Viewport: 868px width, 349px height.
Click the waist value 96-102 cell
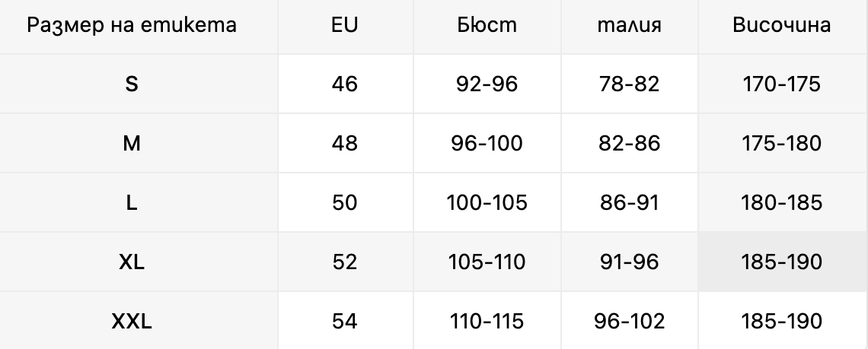coord(630,321)
